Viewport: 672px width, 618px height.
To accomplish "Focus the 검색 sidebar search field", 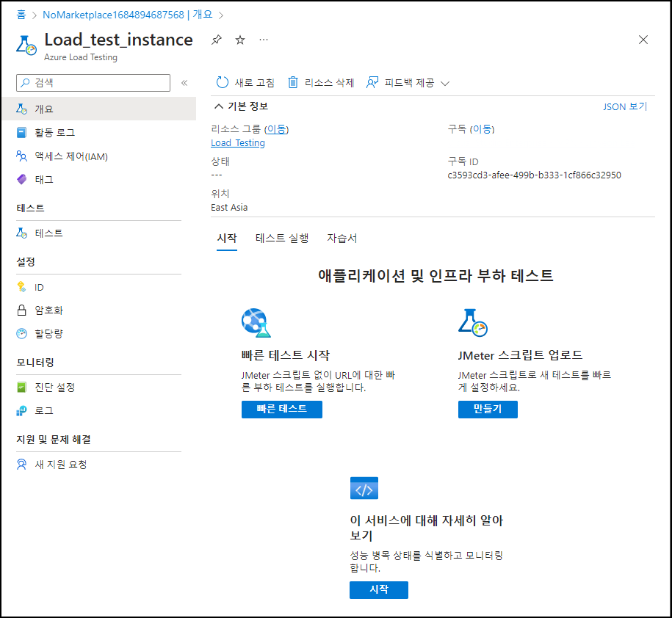I will point(93,83).
